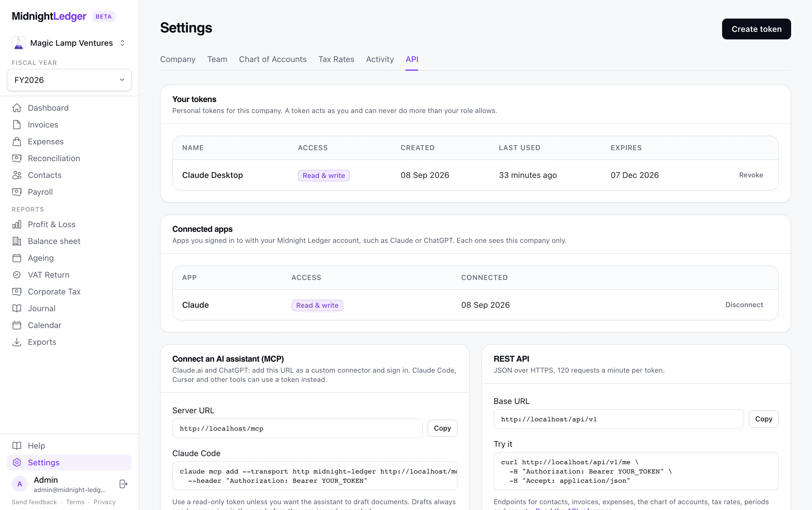The height and width of the screenshot is (510, 812).
Task: Click the Reconciliation icon in sidebar
Action: pos(17,158)
